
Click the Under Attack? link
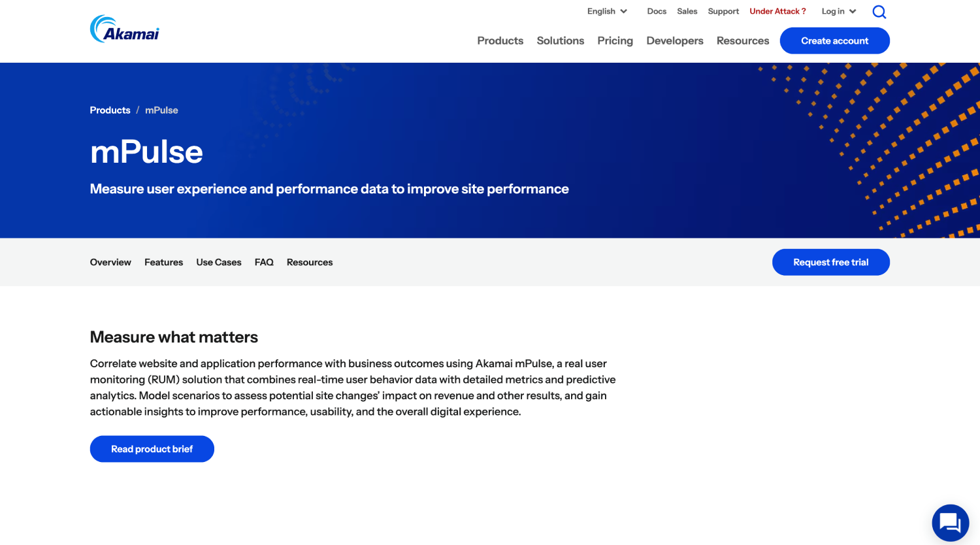tap(777, 11)
